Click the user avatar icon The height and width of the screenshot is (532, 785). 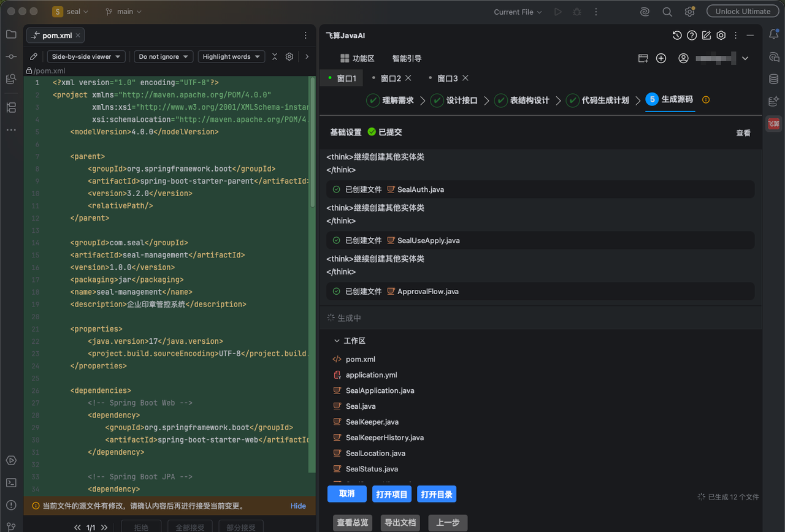[x=683, y=58]
